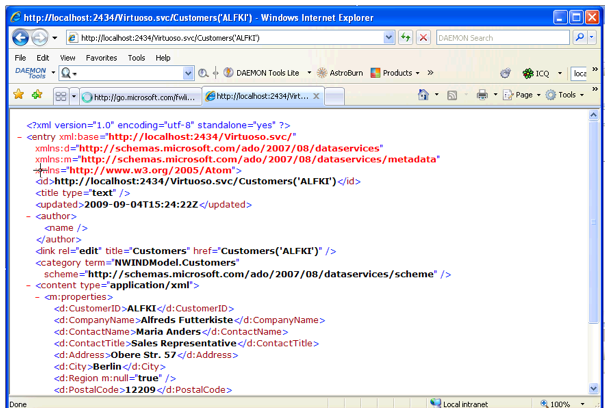Click the AstroBurn toolbar button
This screenshot has height=420, width=613.
click(x=340, y=73)
